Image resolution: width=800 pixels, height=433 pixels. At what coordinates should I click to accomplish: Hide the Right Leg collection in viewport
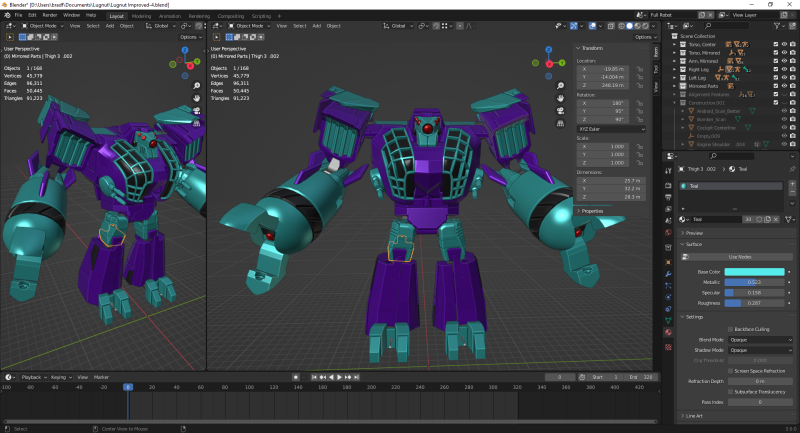[x=784, y=69]
